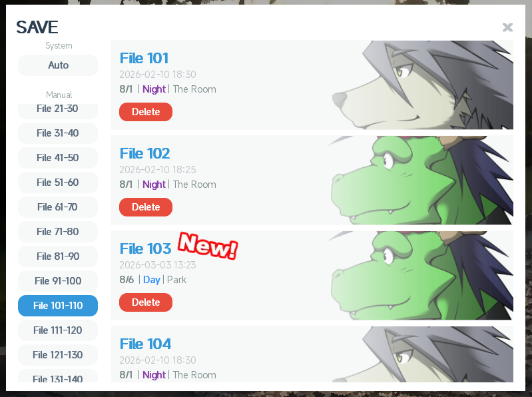Select the File 21-30 page
Screen dimensions: 532x397
click(x=58, y=111)
